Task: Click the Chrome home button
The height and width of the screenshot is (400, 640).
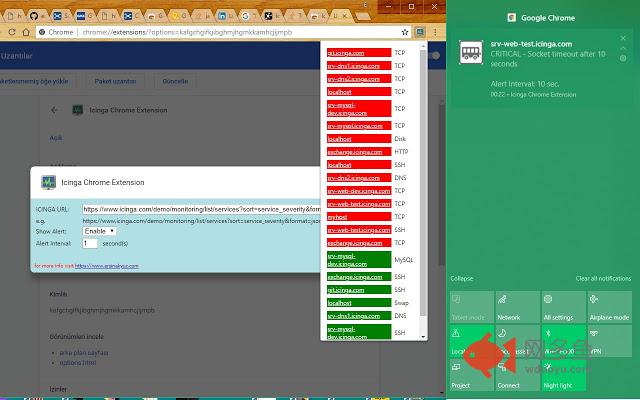Action: (26, 32)
